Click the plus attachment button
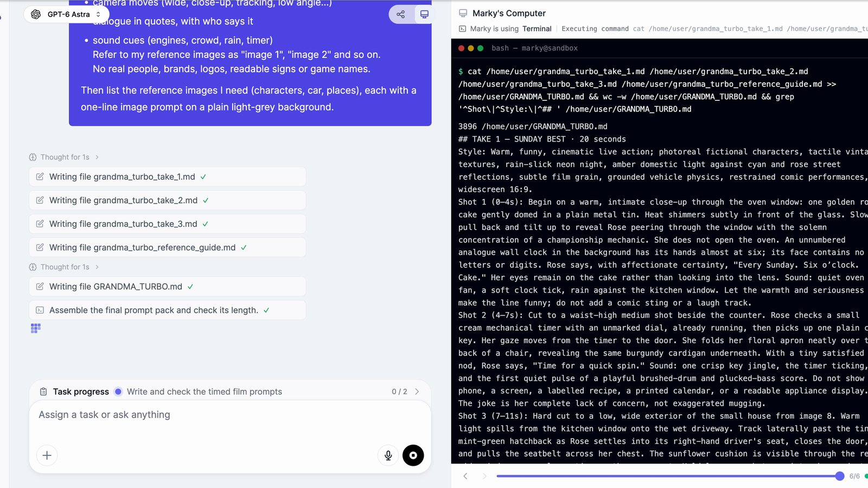This screenshot has height=488, width=868. (47, 455)
